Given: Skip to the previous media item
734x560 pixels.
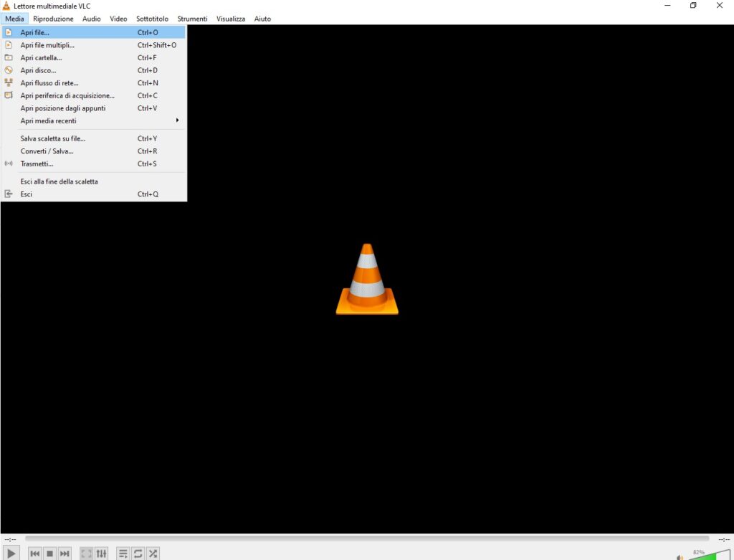Looking at the screenshot, I should click(35, 554).
